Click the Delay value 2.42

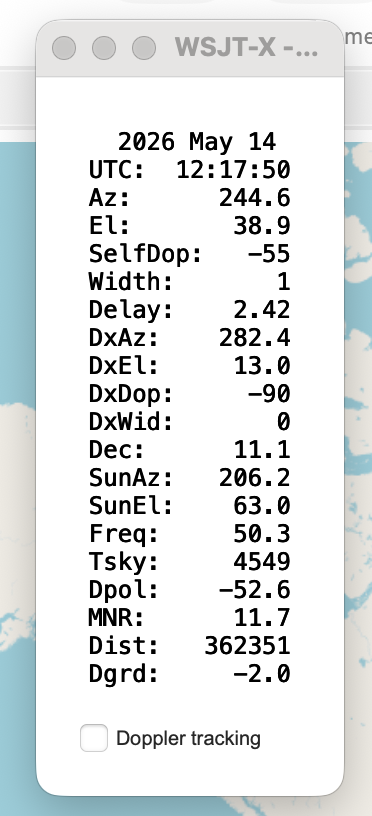[x=262, y=310]
